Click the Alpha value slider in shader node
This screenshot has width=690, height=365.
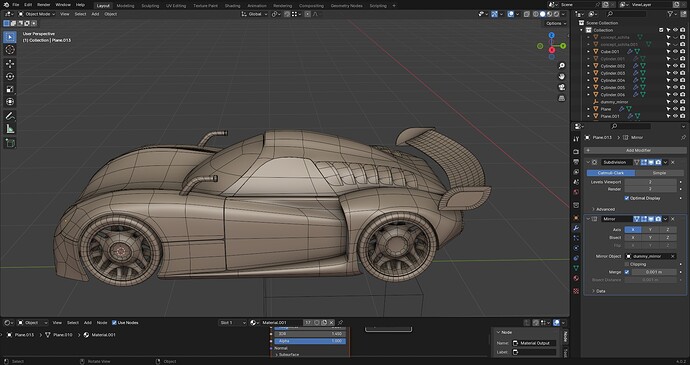310,341
